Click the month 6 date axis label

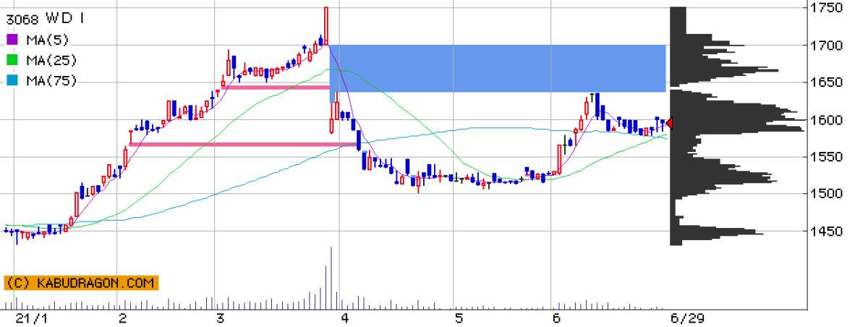point(556,318)
